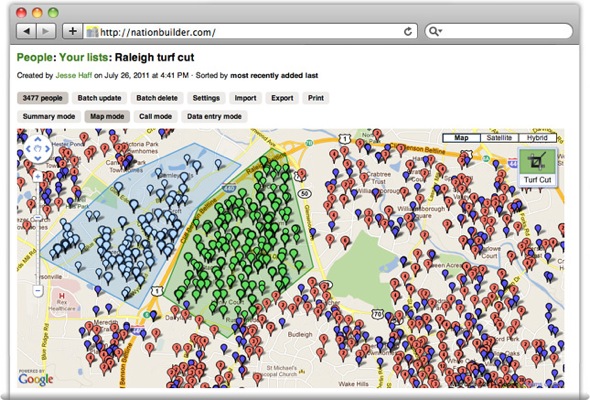Click the Raleigh turf cut title text
The image size is (590, 400).
154,58
